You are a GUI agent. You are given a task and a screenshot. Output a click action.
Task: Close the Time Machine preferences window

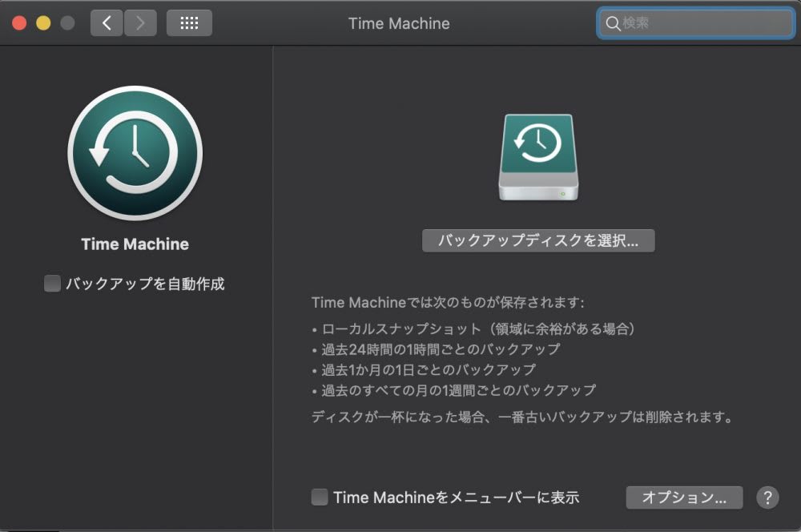click(x=19, y=23)
